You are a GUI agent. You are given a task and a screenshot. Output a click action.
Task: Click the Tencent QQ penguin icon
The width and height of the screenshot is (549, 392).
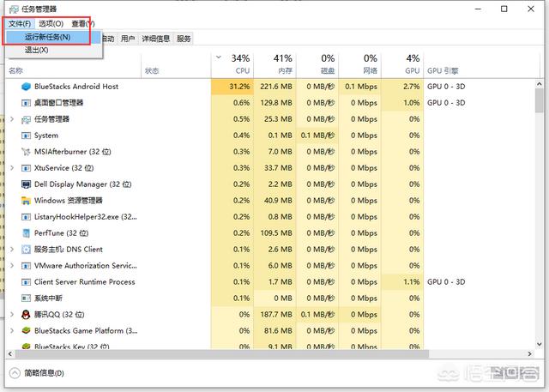pyautogui.click(x=26, y=315)
